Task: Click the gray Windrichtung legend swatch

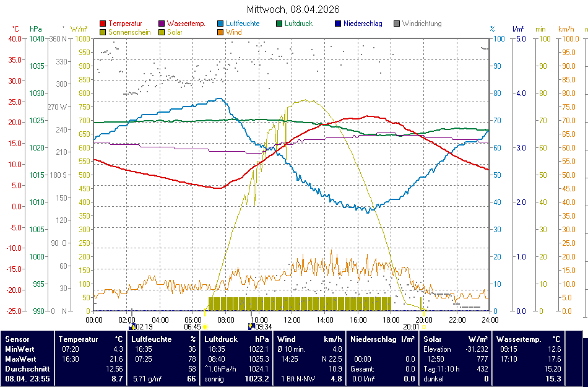Action: (397, 24)
